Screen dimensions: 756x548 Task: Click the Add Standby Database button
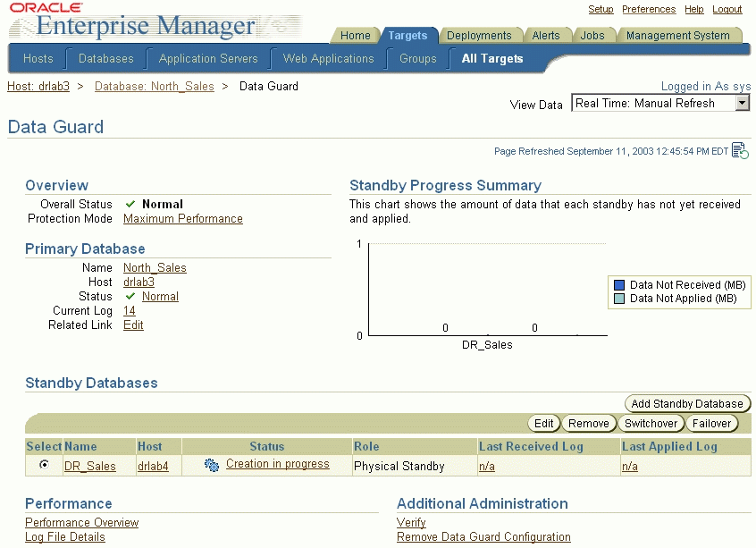(x=687, y=403)
